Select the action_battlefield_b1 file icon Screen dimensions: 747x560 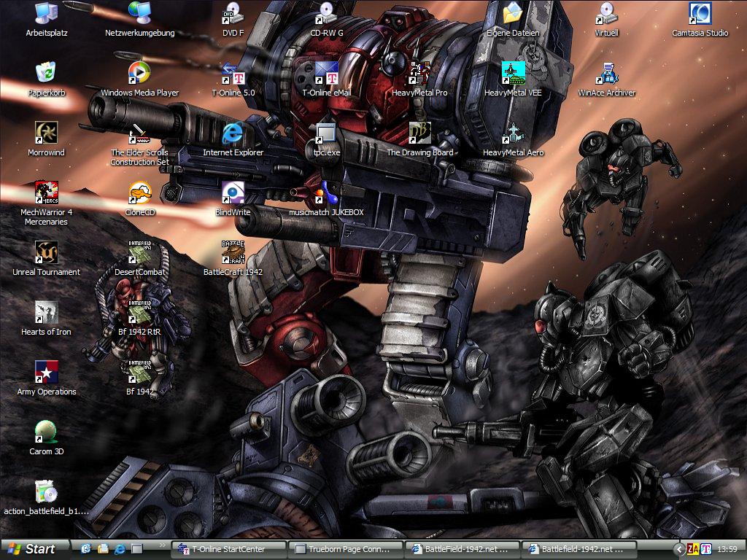46,497
